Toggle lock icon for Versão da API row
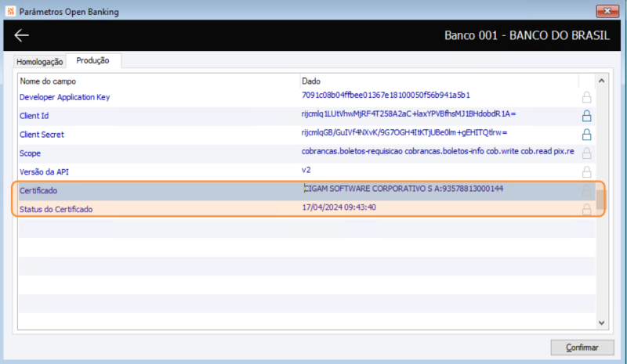Image resolution: width=627 pixels, height=364 pixels. click(x=586, y=171)
